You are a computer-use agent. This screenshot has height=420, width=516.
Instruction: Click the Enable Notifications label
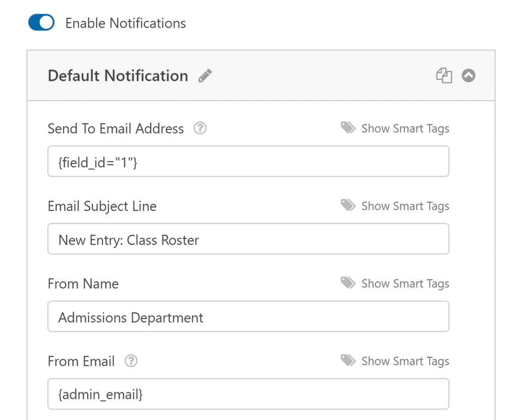click(x=125, y=23)
